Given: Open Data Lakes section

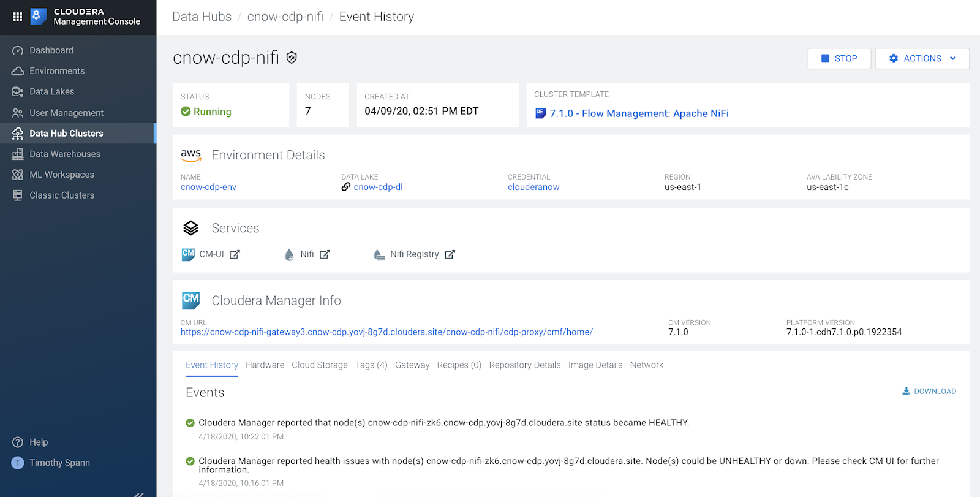Looking at the screenshot, I should (x=52, y=92).
